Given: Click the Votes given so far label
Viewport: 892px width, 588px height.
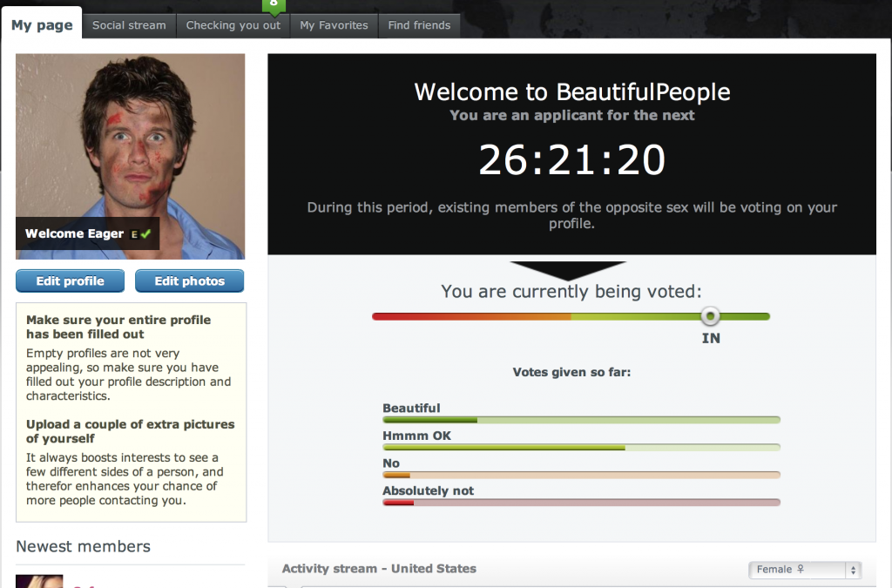Looking at the screenshot, I should tap(571, 373).
